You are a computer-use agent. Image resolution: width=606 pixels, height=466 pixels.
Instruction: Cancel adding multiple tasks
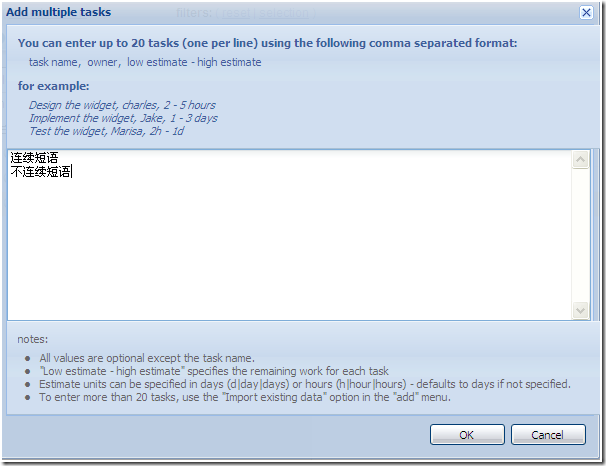[x=548, y=435]
